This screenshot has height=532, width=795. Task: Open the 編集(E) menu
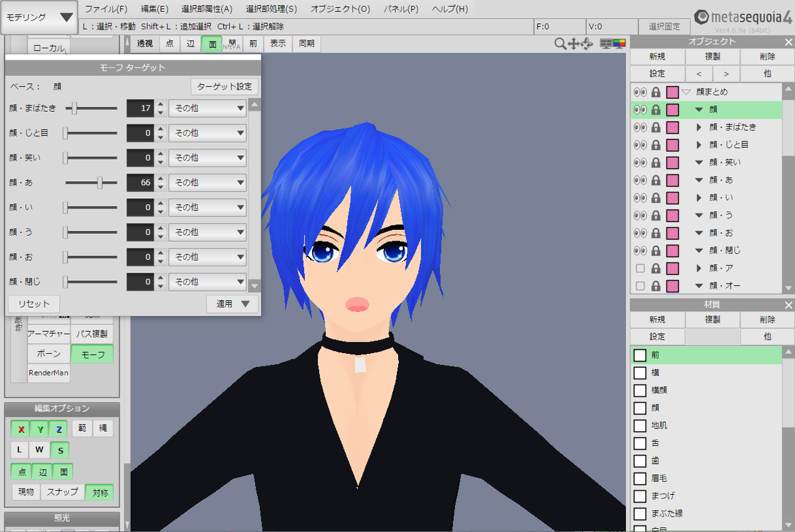[154, 9]
